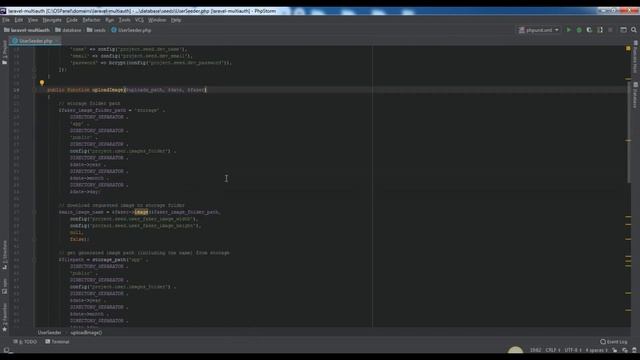
Task: Open the Terminal tool window button
Action: (x=57, y=342)
